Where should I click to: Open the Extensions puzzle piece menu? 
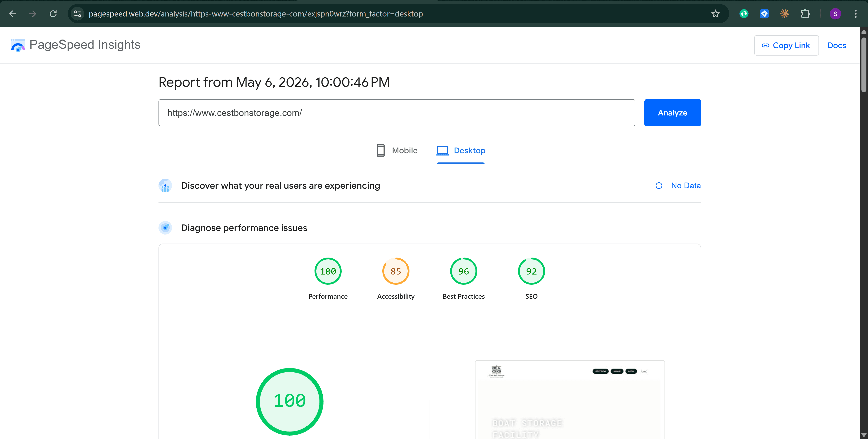805,14
